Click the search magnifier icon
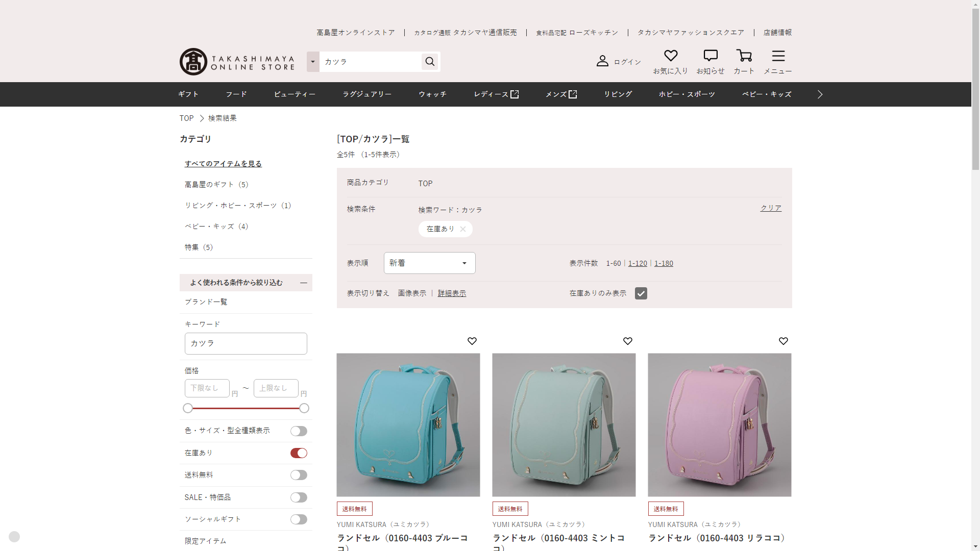The width and height of the screenshot is (980, 551). click(x=430, y=62)
